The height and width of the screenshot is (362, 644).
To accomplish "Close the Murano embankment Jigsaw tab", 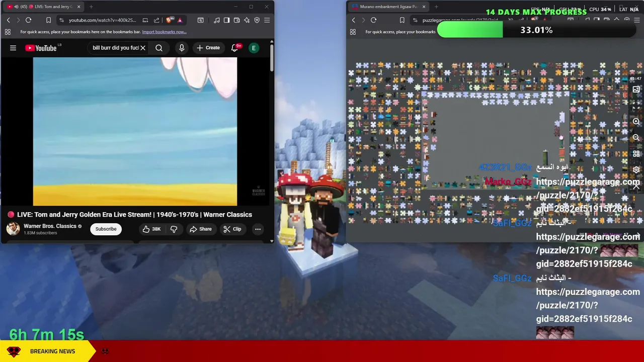I will point(424,7).
